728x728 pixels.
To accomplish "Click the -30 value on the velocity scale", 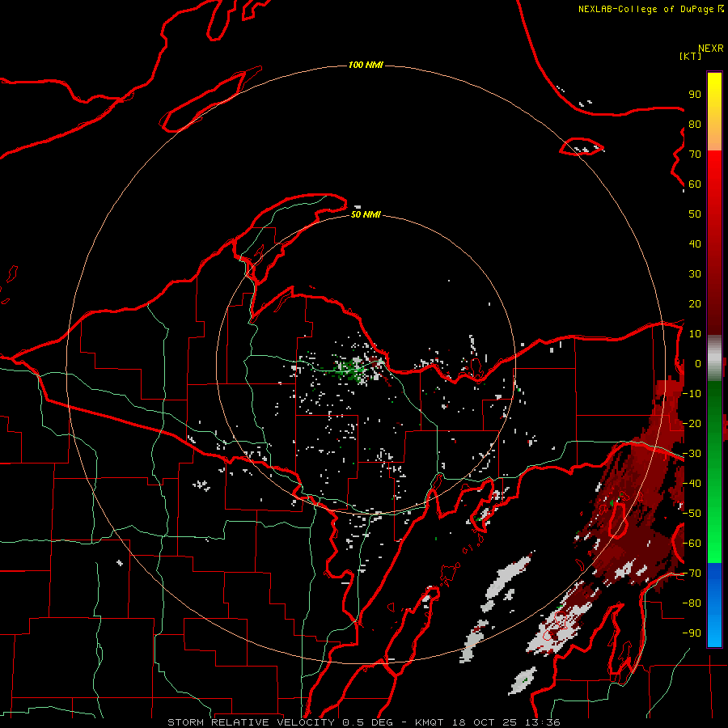I will click(692, 454).
